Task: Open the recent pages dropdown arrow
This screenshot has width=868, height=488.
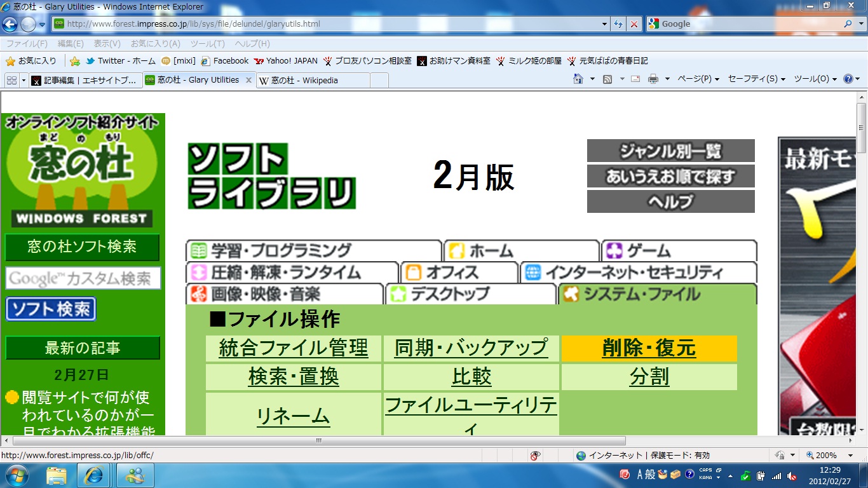Action: coord(42,25)
